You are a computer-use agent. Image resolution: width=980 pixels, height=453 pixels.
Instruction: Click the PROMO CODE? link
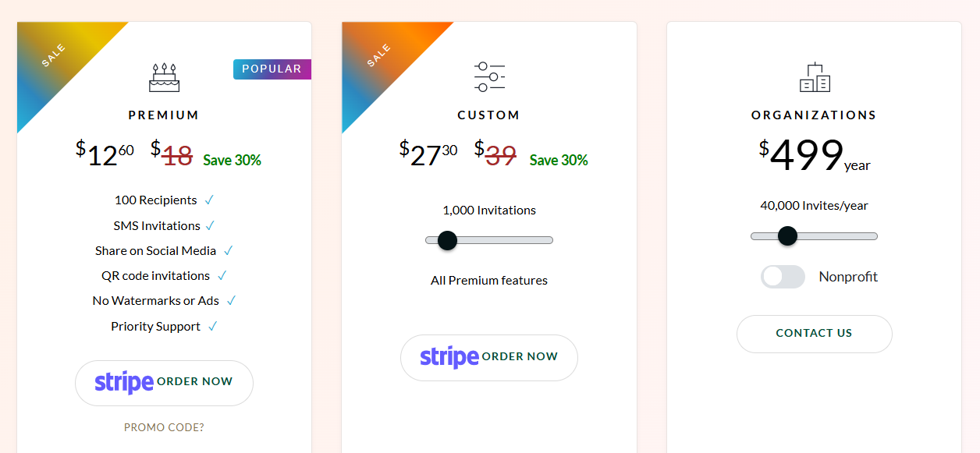click(x=164, y=427)
